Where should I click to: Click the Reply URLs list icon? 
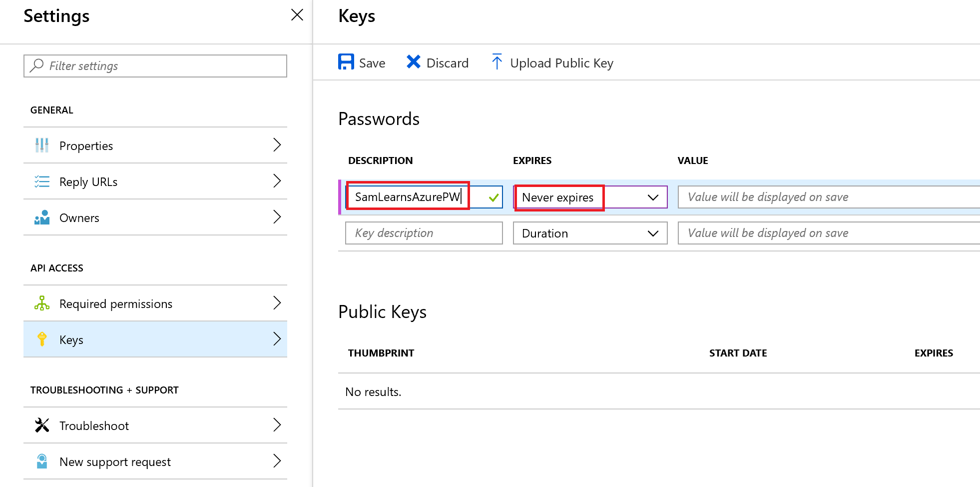pyautogui.click(x=42, y=181)
